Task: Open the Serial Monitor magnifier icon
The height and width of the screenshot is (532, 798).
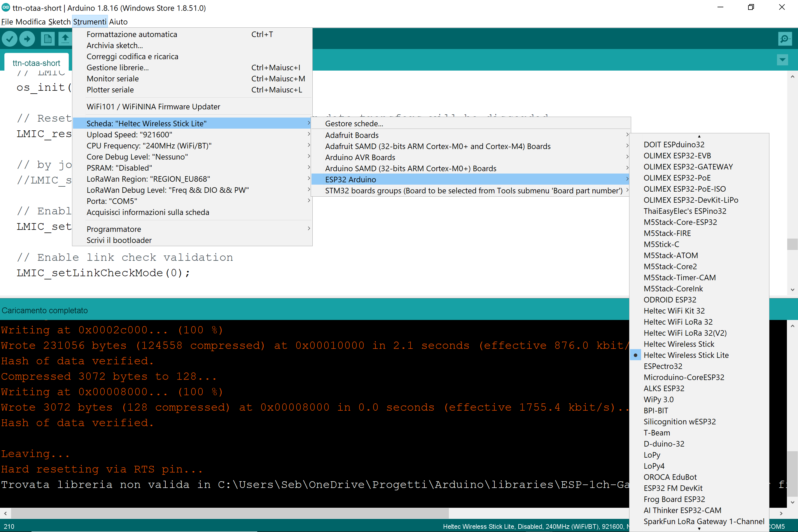Action: click(x=785, y=39)
